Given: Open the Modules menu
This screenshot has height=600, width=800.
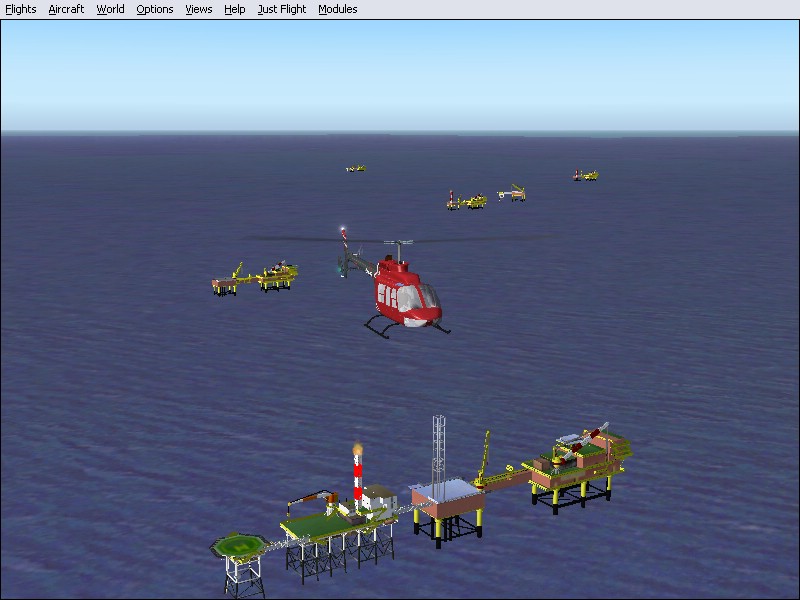Looking at the screenshot, I should [x=337, y=9].
